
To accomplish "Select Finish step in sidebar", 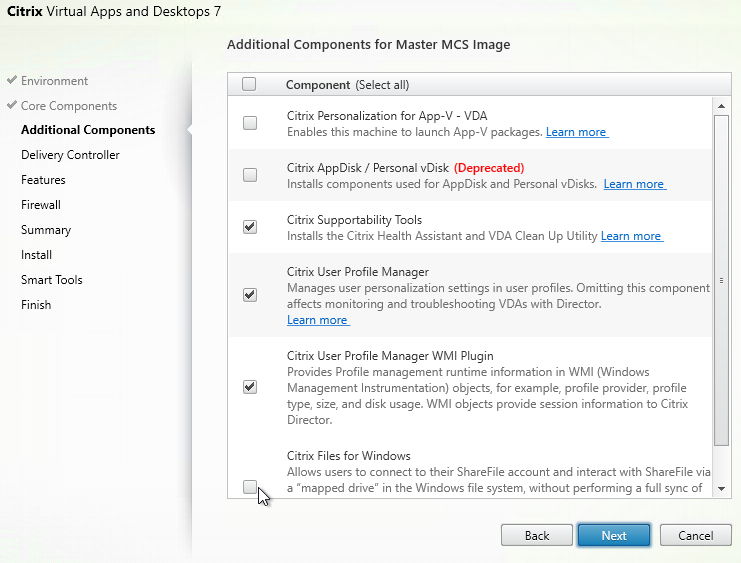I will coord(36,305).
